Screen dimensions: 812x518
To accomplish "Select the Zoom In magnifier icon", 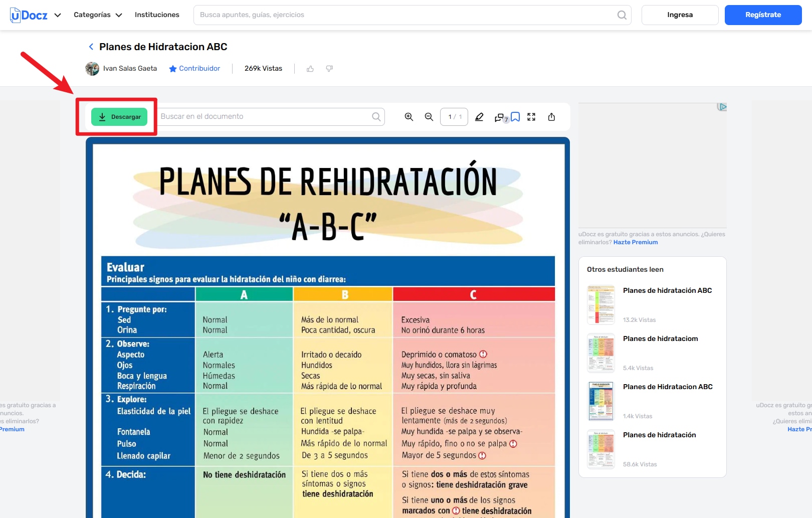I will 409,116.
